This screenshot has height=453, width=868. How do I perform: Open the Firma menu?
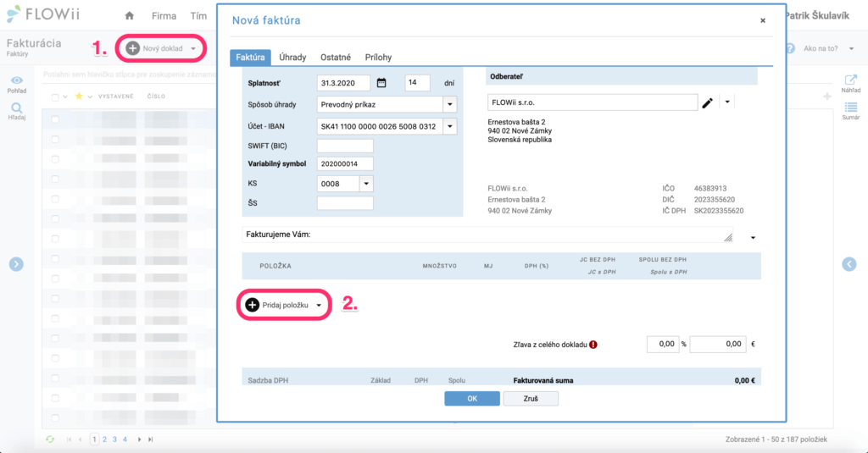tap(164, 16)
